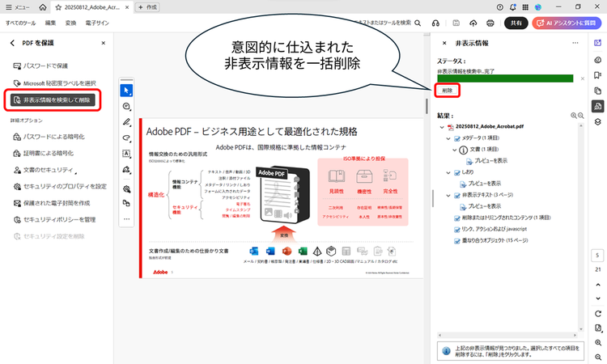Click the 削除 button
The width and height of the screenshot is (607, 364).
448,91
